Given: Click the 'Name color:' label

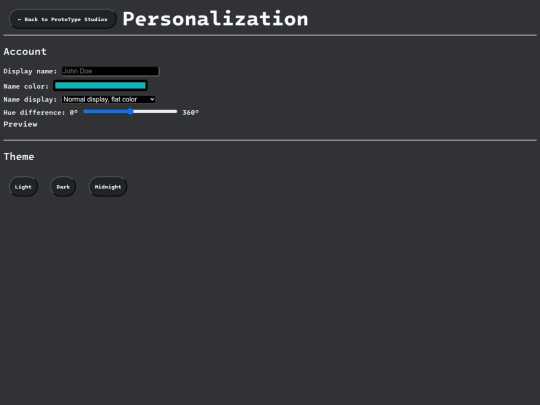Looking at the screenshot, I should tap(26, 86).
